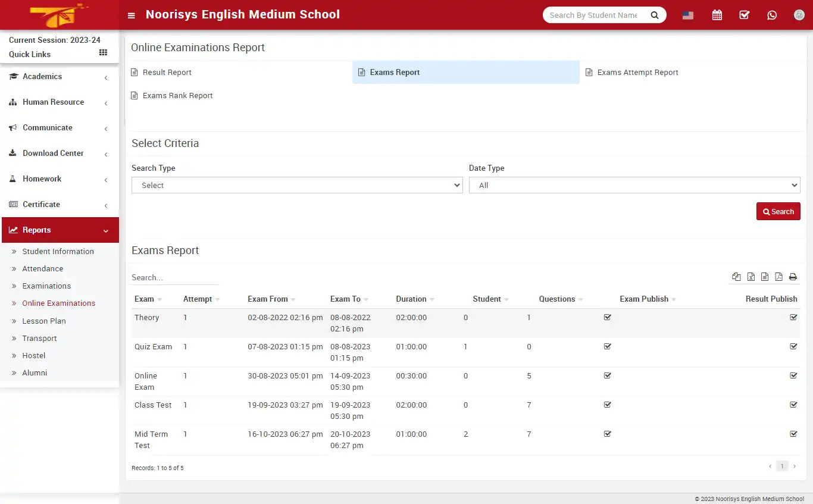Click the red Search button
Screen dimensions: 813x504
tap(778, 211)
